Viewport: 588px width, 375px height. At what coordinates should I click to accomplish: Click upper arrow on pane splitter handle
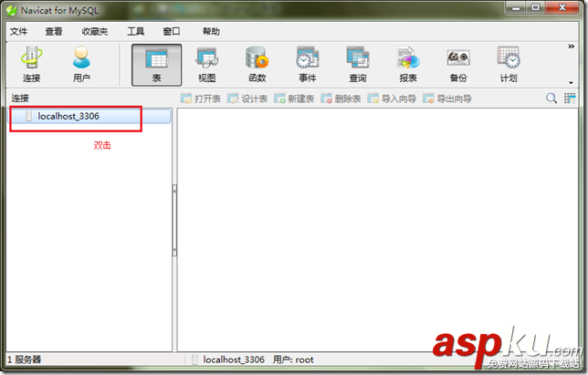point(174,191)
